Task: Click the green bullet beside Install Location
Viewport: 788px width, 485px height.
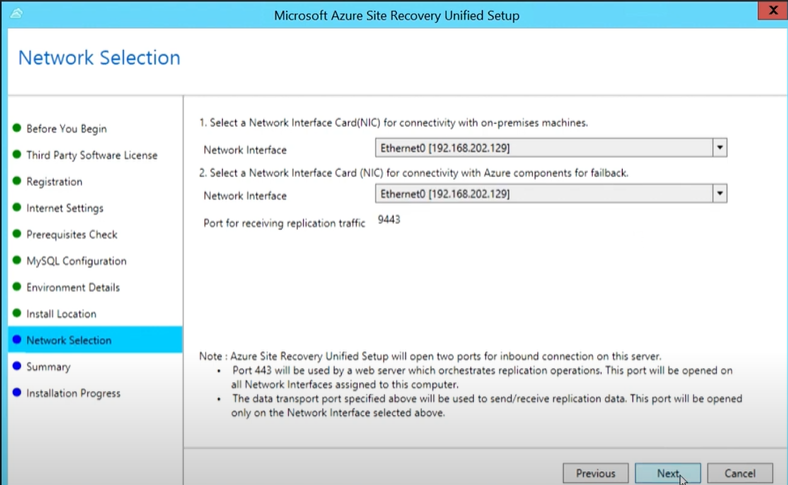Action: [17, 313]
